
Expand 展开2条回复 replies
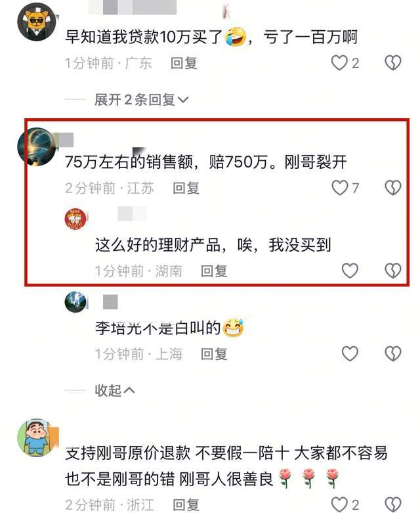(x=141, y=99)
